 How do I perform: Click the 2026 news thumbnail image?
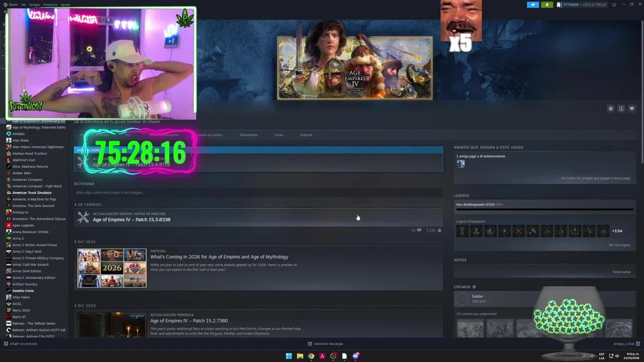pos(112,268)
